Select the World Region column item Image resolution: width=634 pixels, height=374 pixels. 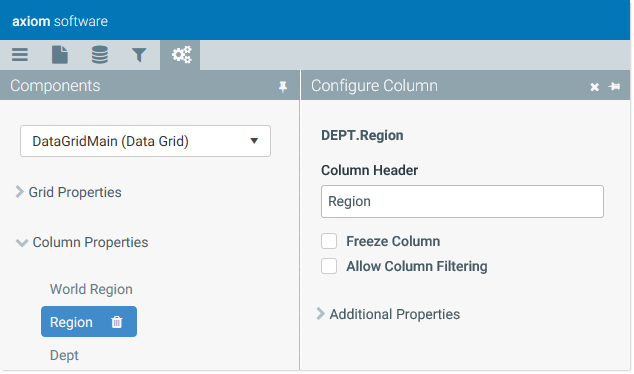click(91, 289)
